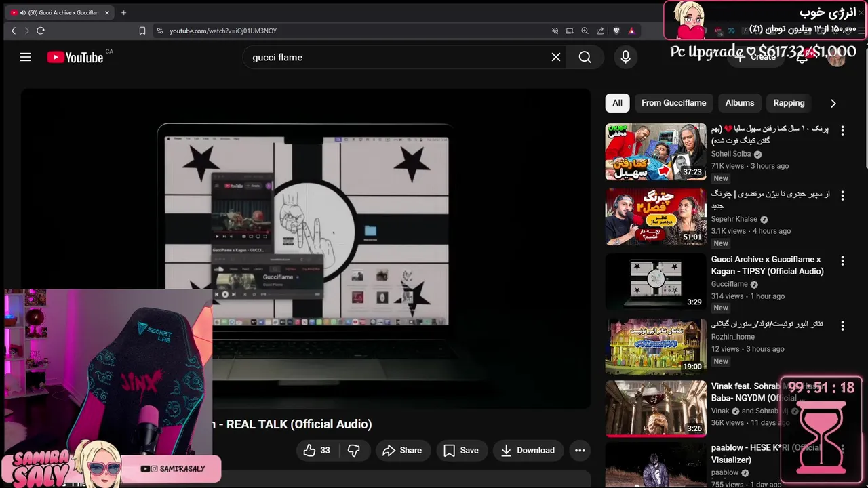Open the Vinak NGYDM 3:26 thumbnail
Image resolution: width=868 pixels, height=488 pixels.
point(656,408)
